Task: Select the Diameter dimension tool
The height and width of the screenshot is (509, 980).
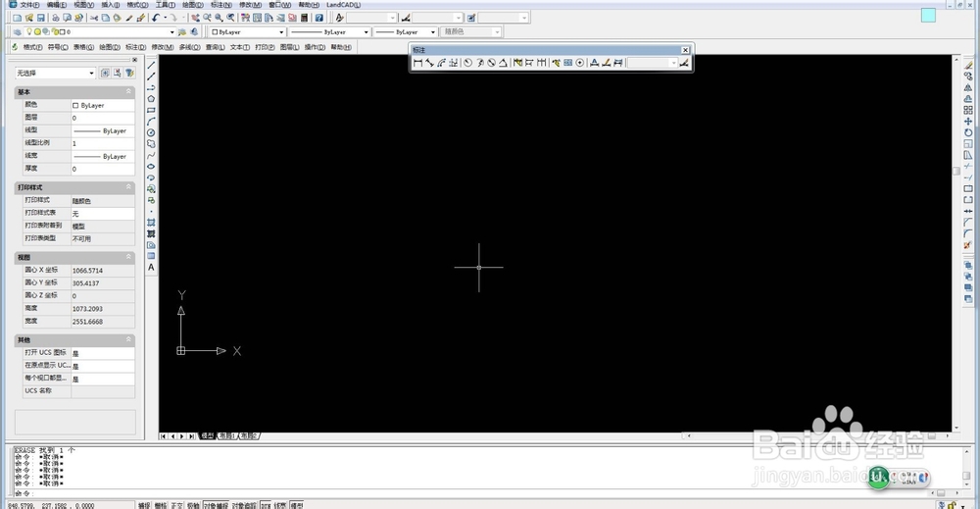Action: [491, 63]
